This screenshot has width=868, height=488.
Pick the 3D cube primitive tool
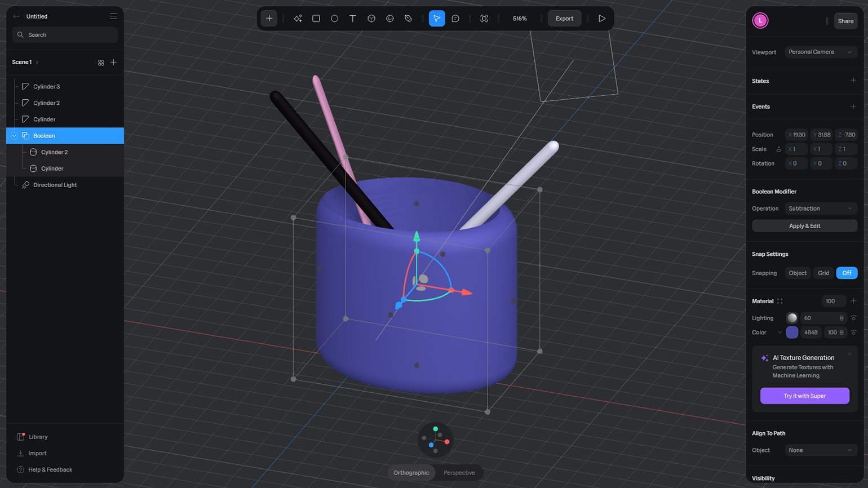(x=371, y=19)
